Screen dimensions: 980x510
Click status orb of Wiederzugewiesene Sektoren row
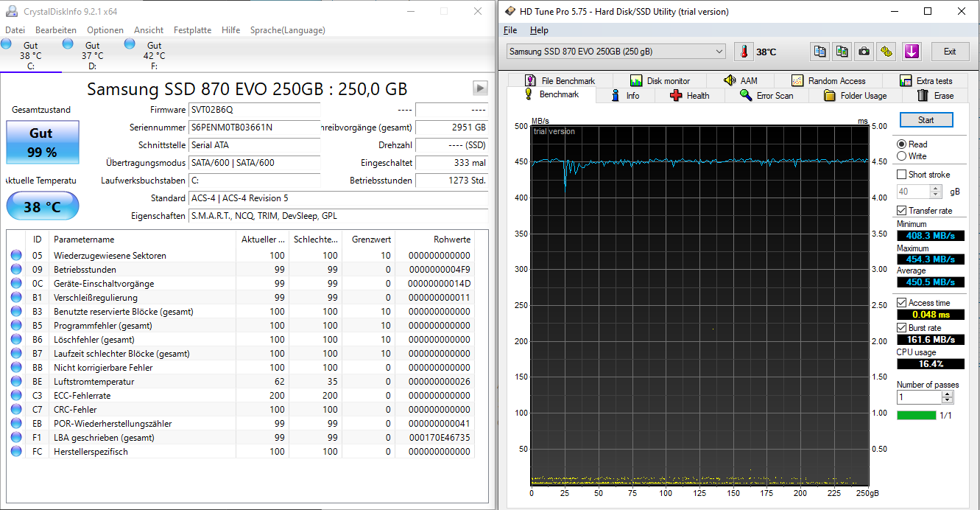point(16,256)
